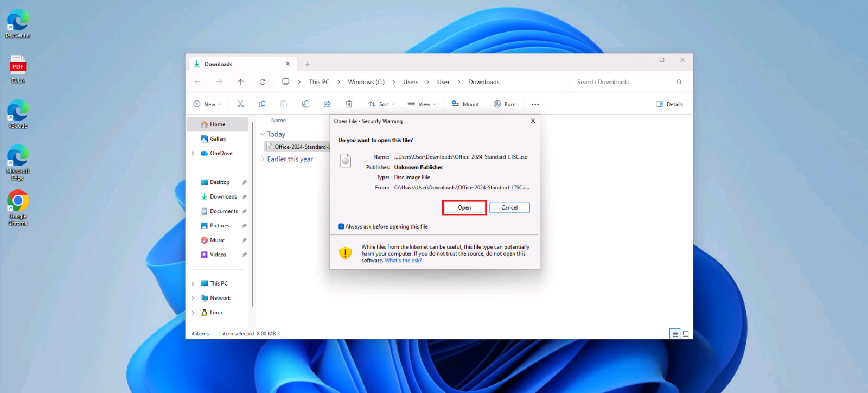The height and width of the screenshot is (393, 868).
Task: Mount the disc image via toolbar
Action: 465,104
